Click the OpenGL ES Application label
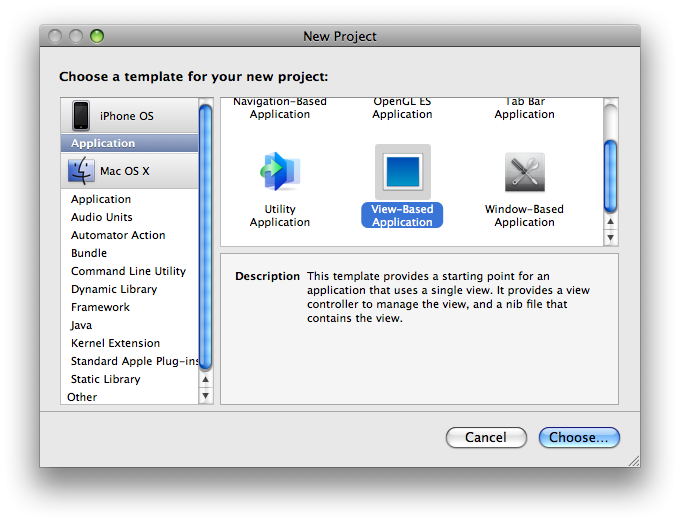This screenshot has width=680, height=522. point(402,108)
